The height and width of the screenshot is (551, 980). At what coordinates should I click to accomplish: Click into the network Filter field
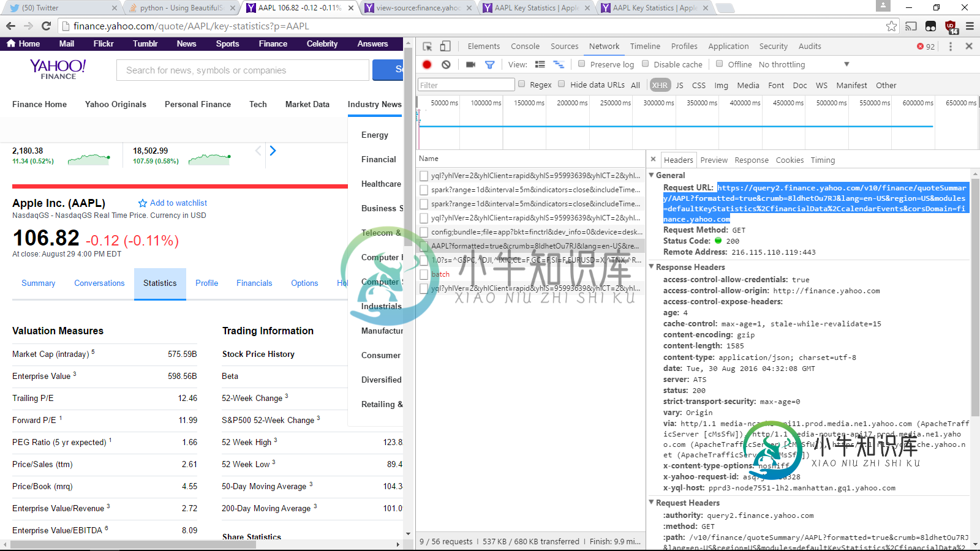[x=466, y=84]
